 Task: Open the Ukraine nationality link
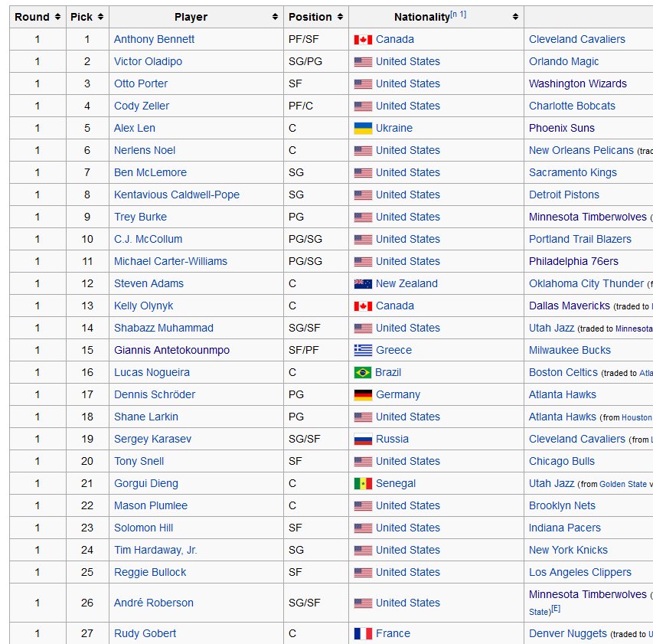pyautogui.click(x=394, y=129)
